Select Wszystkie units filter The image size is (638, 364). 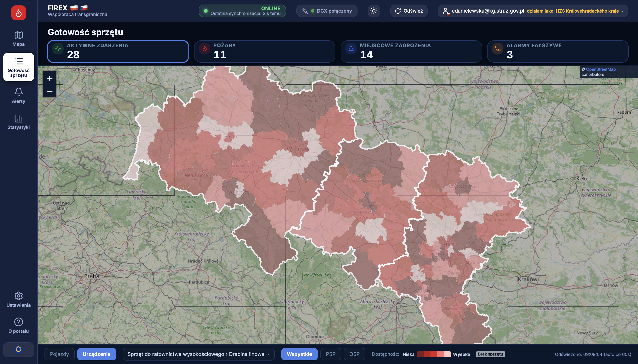[299, 354]
